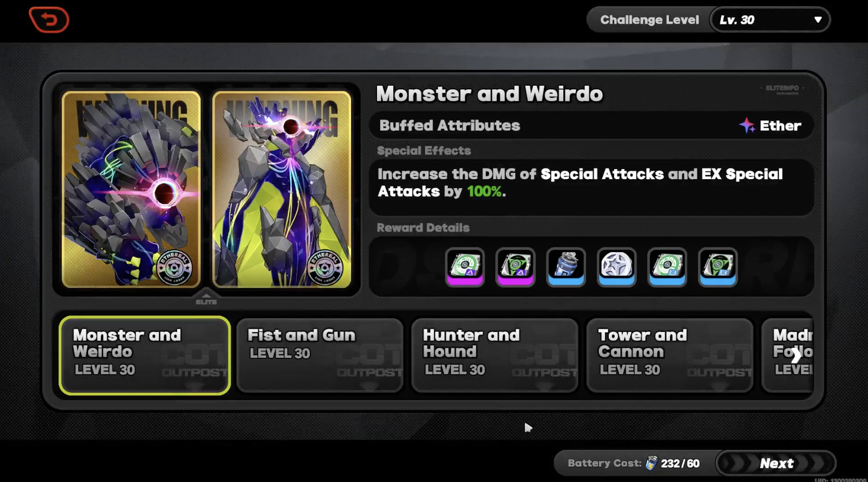Select the last blue-bordered disc reward icon
This screenshot has height=482, width=868.
tap(718, 267)
